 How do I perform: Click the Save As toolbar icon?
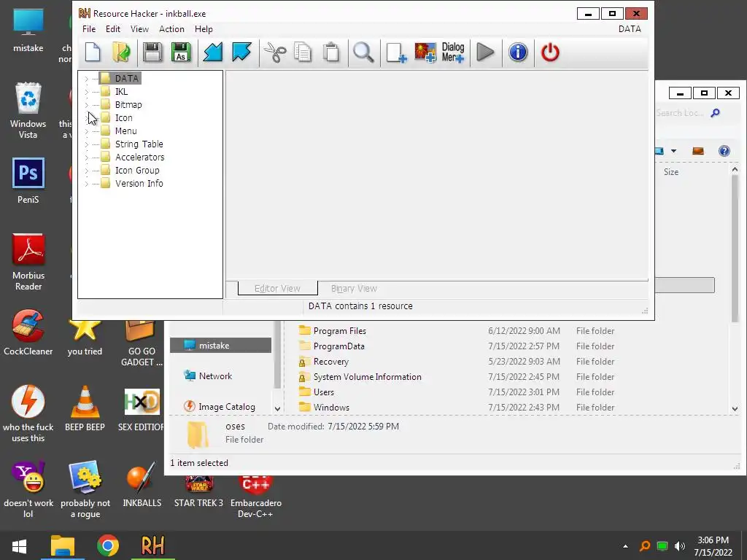pyautogui.click(x=181, y=52)
